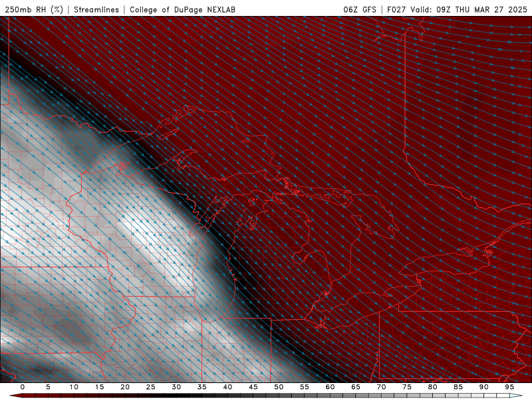The image size is (532, 399).
Task: Select the "Streamlines" label in the header
Action: (96, 9)
